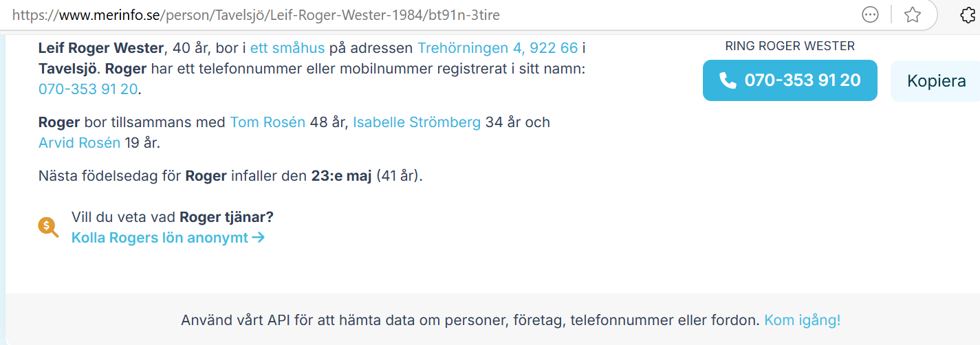Viewport: 980px width, 345px height.
Task: Click the inline 070-353 91 20 text link
Action: [x=88, y=89]
